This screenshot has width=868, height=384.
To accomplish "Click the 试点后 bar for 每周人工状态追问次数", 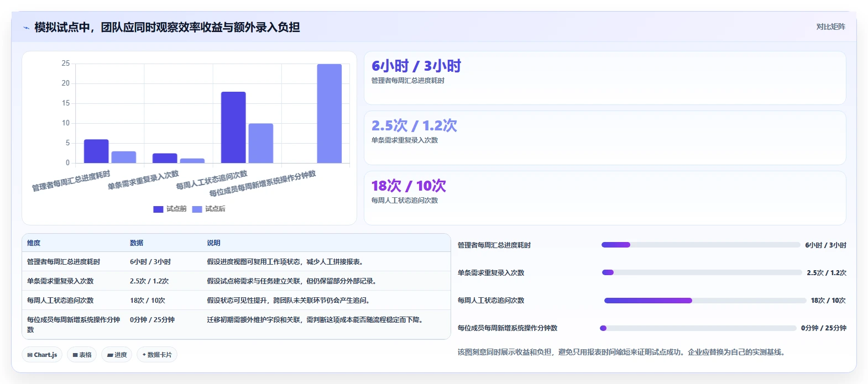I will coord(261,143).
